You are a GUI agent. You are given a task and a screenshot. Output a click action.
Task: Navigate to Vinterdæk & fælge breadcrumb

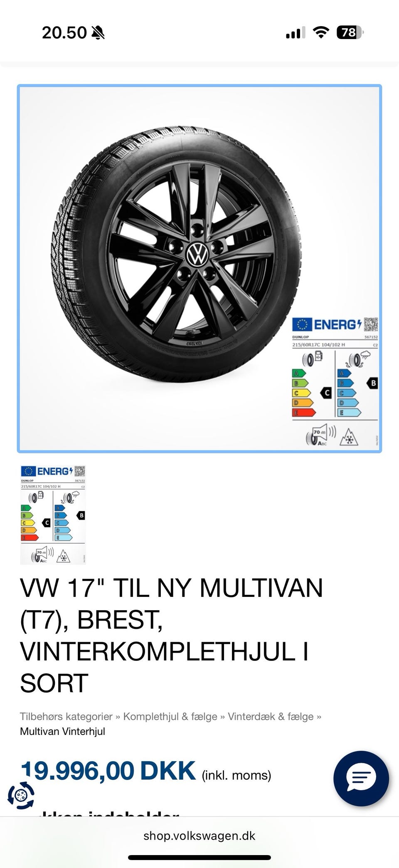point(270,716)
